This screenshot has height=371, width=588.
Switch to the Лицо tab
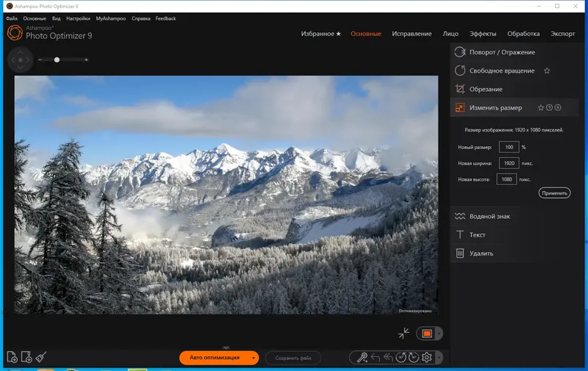pyautogui.click(x=451, y=34)
